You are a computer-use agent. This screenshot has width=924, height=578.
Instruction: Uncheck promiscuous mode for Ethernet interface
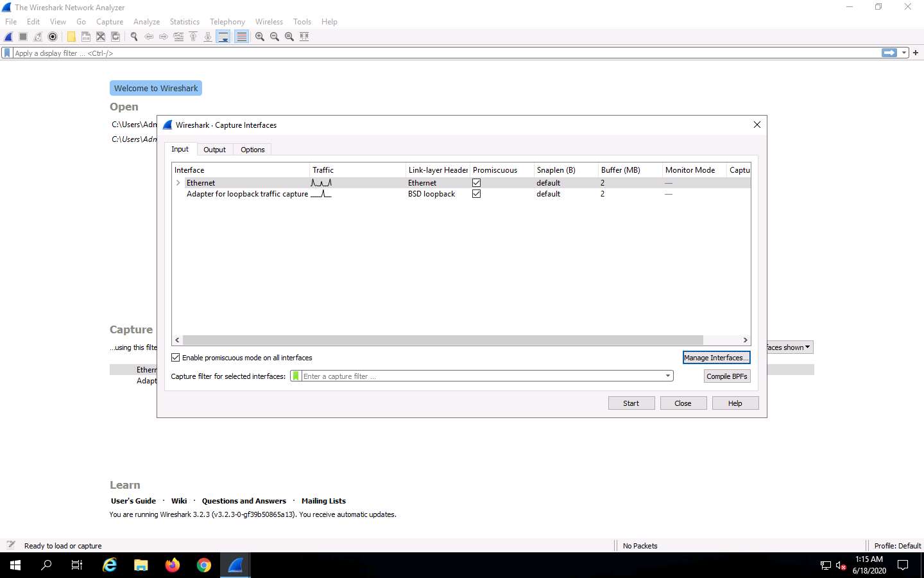(x=476, y=183)
